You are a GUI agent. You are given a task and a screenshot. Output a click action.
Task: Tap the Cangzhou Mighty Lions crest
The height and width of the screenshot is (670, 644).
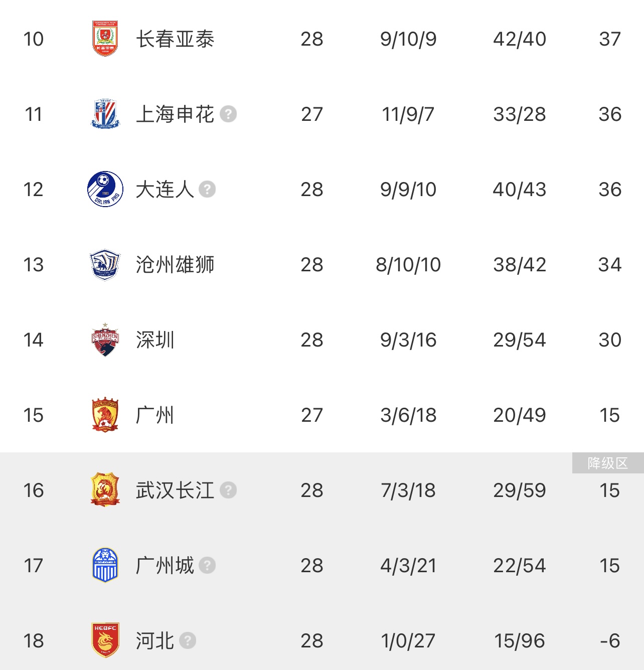point(105,264)
